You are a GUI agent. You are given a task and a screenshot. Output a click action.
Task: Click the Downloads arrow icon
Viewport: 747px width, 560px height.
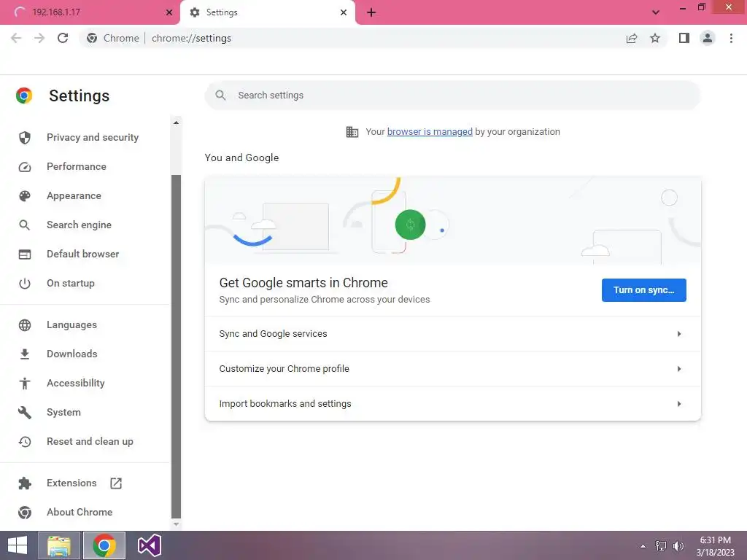(x=25, y=354)
